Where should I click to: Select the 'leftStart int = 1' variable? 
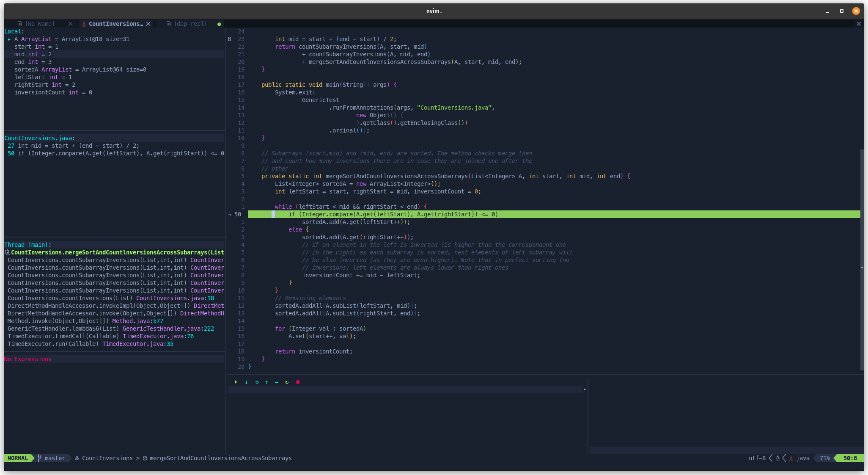coord(43,77)
